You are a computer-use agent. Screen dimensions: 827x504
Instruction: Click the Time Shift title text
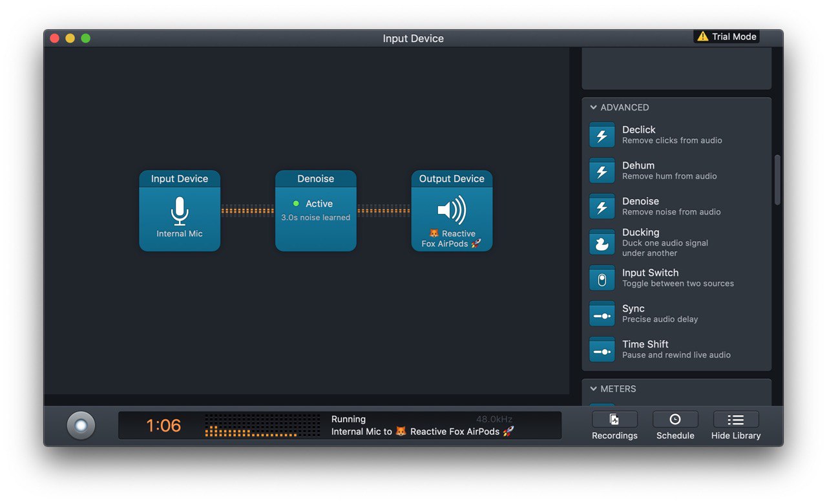click(x=645, y=344)
